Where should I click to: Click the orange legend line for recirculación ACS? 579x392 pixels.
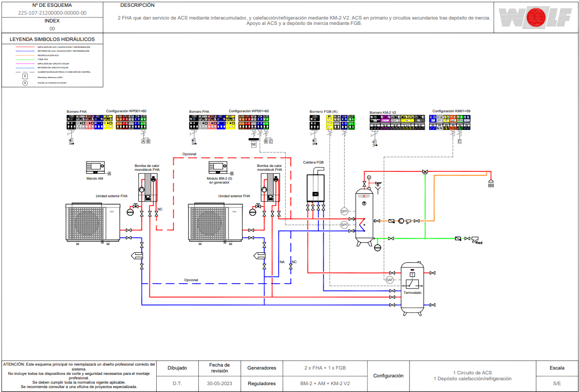pos(25,55)
